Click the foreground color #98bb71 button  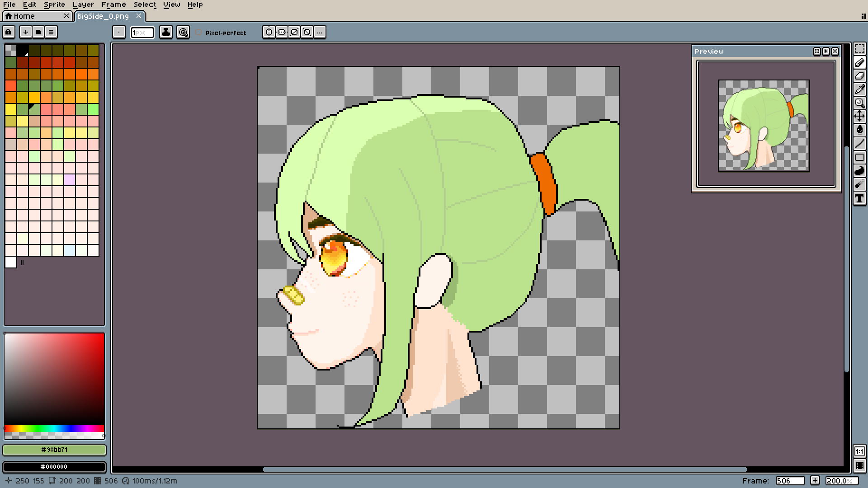coord(54,450)
